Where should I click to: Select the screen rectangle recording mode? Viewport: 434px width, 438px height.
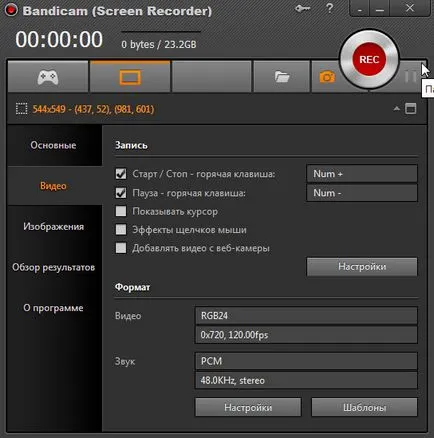[130, 77]
